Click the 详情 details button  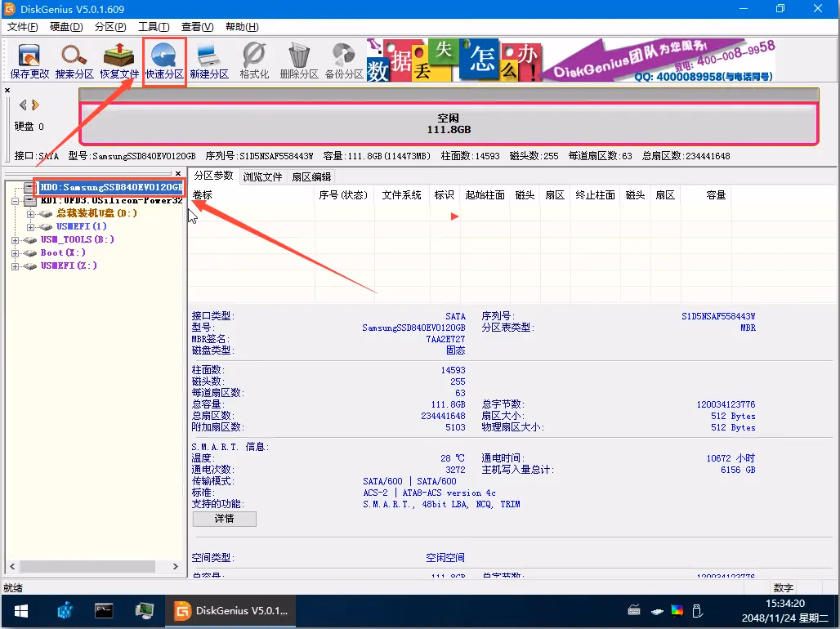(x=224, y=519)
